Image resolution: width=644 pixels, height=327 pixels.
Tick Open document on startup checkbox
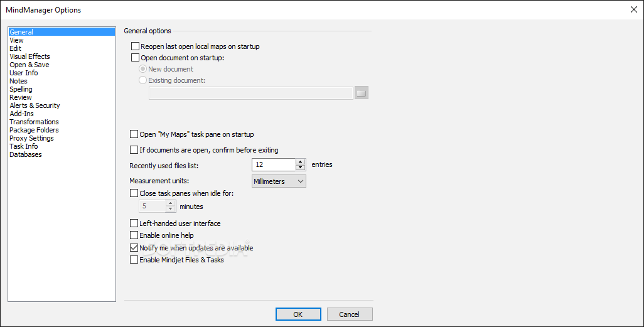[x=135, y=58]
